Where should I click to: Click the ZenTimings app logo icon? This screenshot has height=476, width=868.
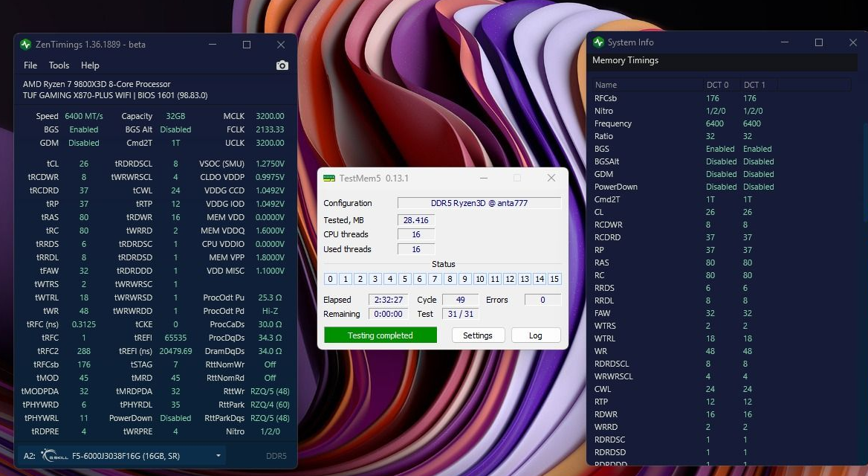(25, 45)
